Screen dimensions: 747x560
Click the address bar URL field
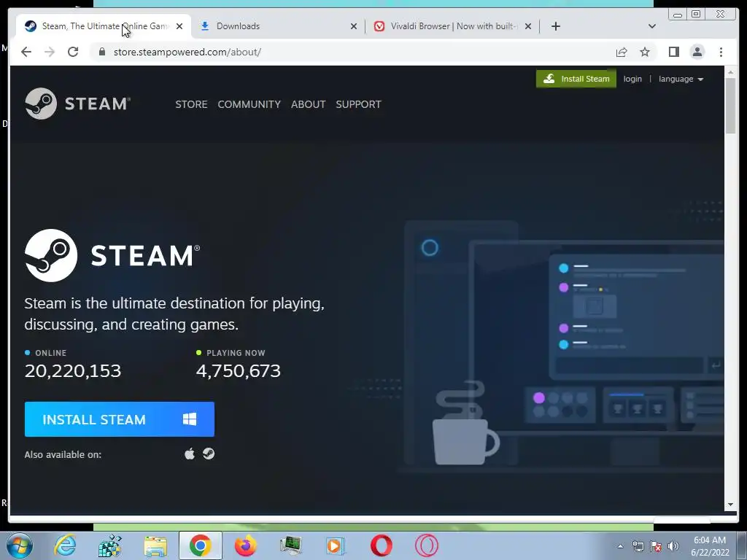pos(352,52)
